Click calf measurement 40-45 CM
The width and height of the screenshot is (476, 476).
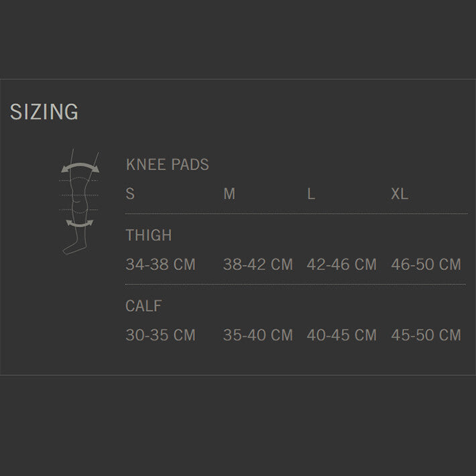342,335
